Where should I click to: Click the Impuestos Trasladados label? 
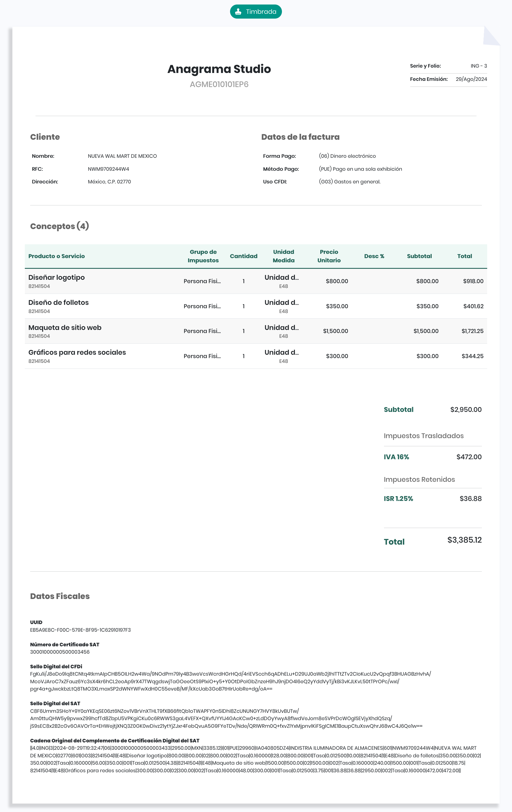point(423,436)
